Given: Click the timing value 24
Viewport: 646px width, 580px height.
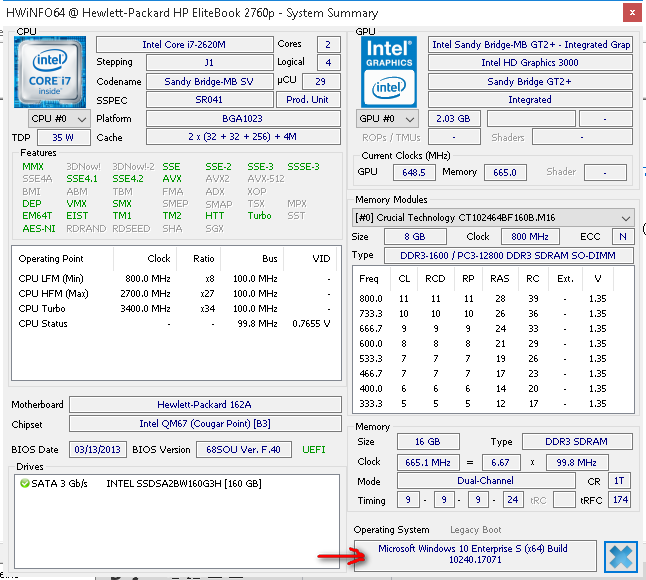Looking at the screenshot, I should point(513,500).
